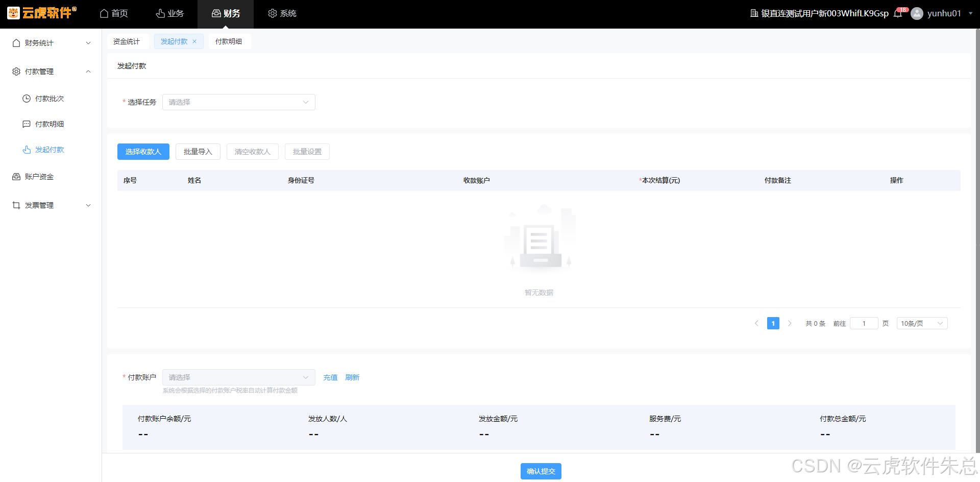Switch to the 资金统计 tab
980x482 pixels.
127,41
